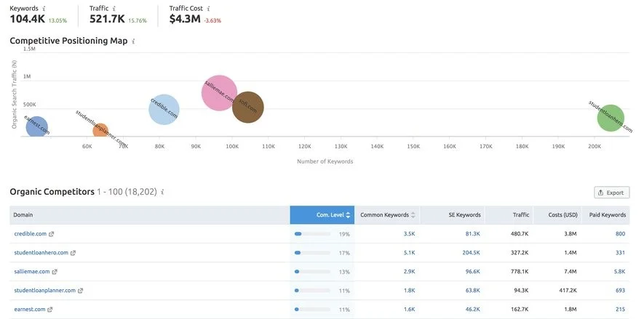This screenshot has height=319, width=644.
Task: Open studentloanplanner.com external link icon
Action: pos(81,291)
